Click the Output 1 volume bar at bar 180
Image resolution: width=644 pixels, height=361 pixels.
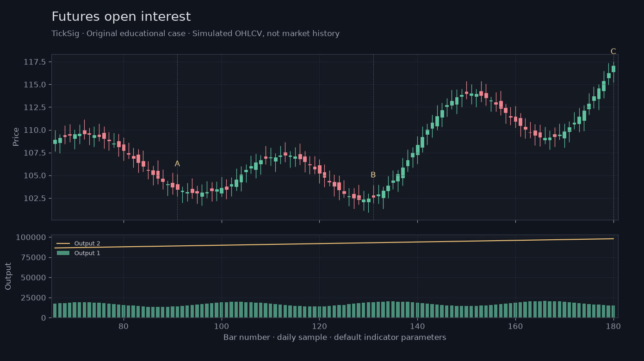pyautogui.click(x=613, y=311)
